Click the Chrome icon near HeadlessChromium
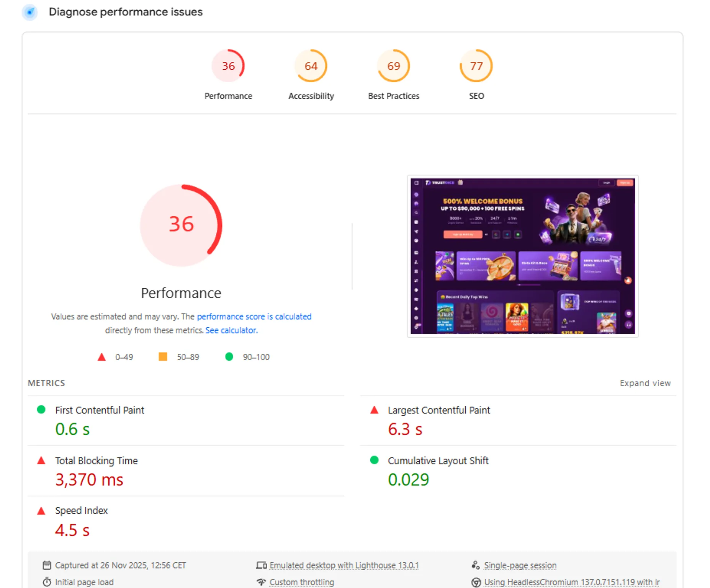 tap(476, 581)
